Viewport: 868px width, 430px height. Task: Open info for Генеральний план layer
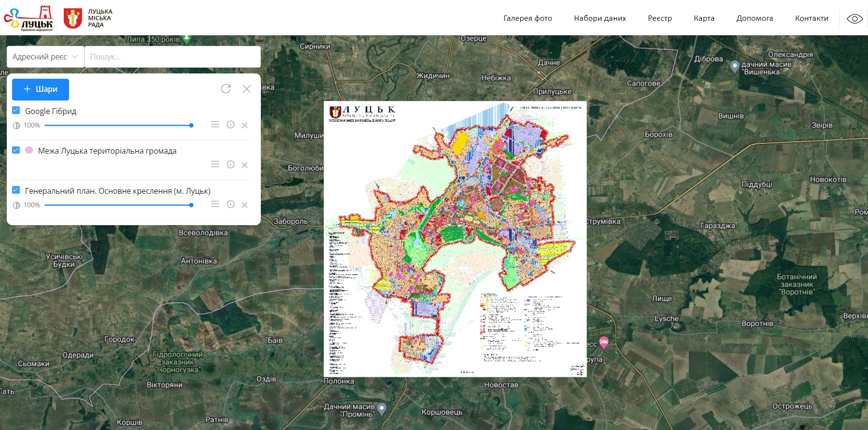230,204
